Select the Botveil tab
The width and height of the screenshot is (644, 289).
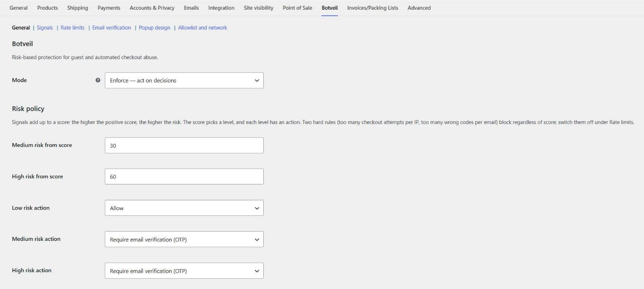click(329, 8)
